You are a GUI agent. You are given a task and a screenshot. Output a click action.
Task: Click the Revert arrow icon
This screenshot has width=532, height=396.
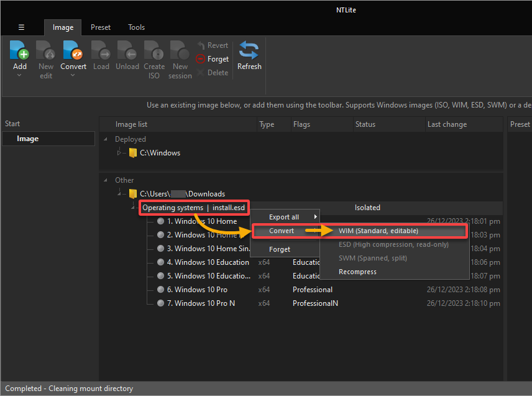(x=201, y=45)
